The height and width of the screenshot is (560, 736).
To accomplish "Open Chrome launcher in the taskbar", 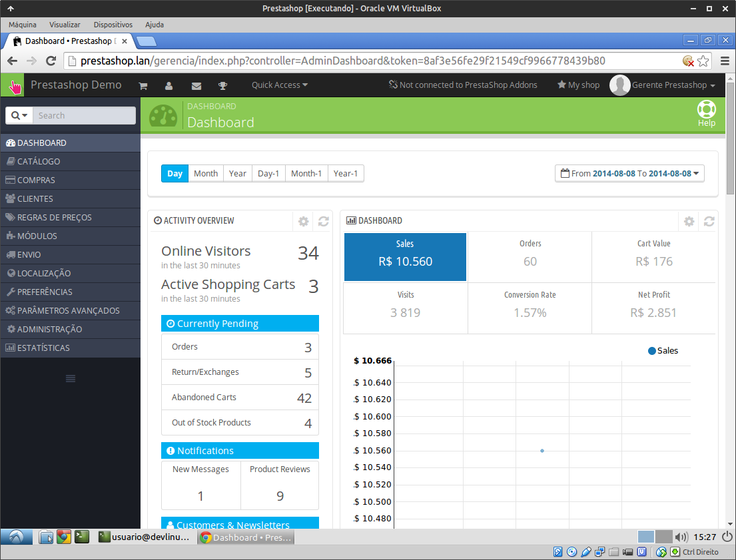I will 64,537.
